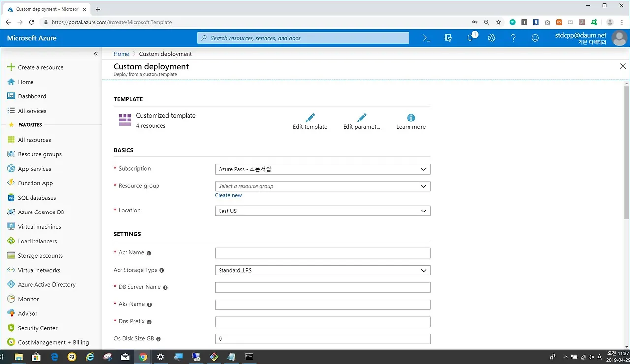This screenshot has width=630, height=364.
Task: Click Create a resource in the sidebar
Action: (40, 67)
